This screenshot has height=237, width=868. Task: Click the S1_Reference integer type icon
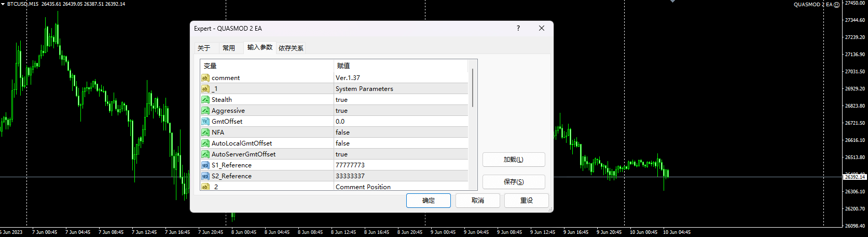click(205, 165)
